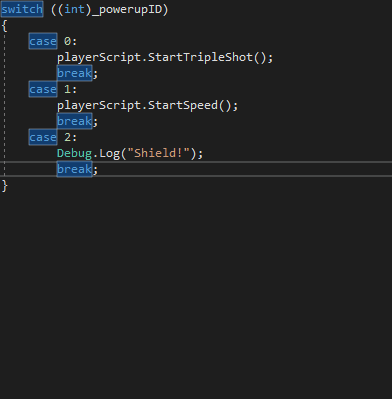Click the number 1 case label
392x399 pixels.
coord(67,89)
